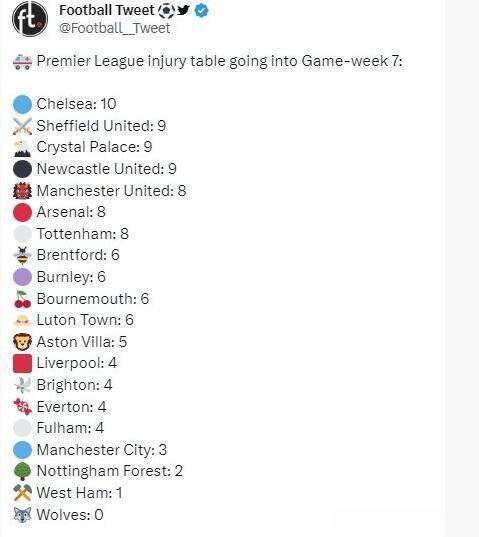Image resolution: width=479 pixels, height=537 pixels.
Task: Click the Twitter bird emoji in name
Action: pos(183,10)
